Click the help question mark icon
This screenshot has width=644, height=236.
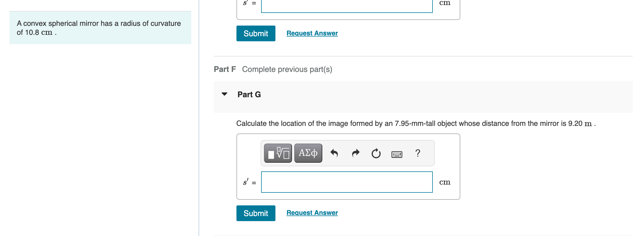coord(417,153)
